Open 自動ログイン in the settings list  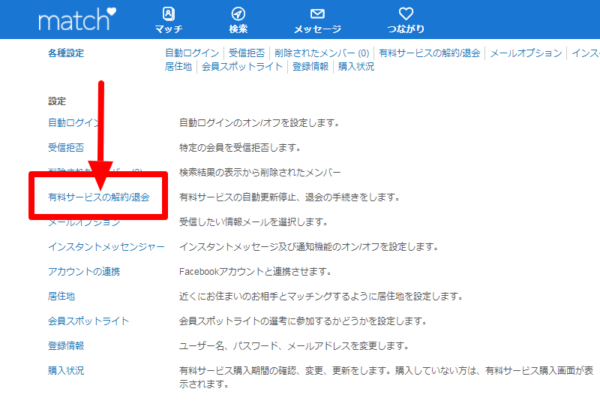72,123
